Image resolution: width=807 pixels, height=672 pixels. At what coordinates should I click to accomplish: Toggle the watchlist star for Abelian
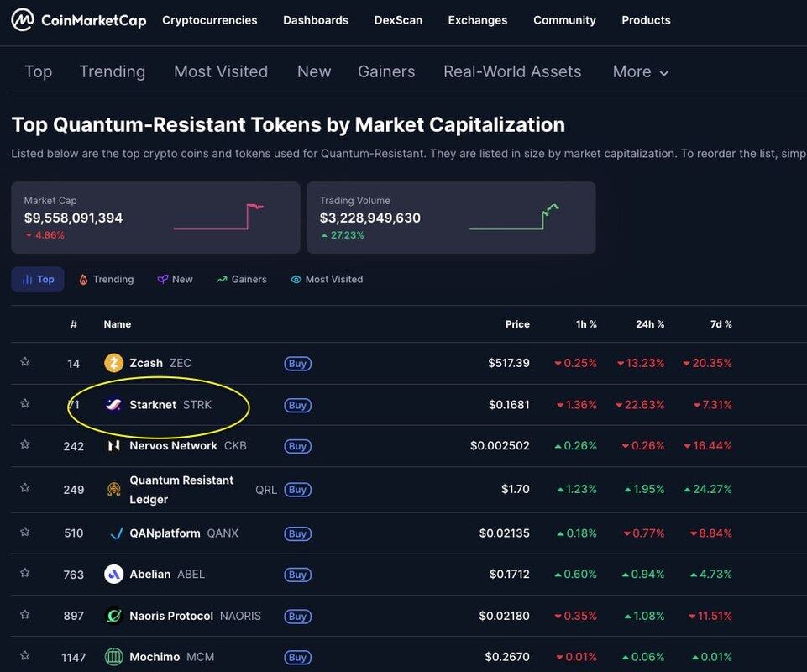tap(25, 574)
